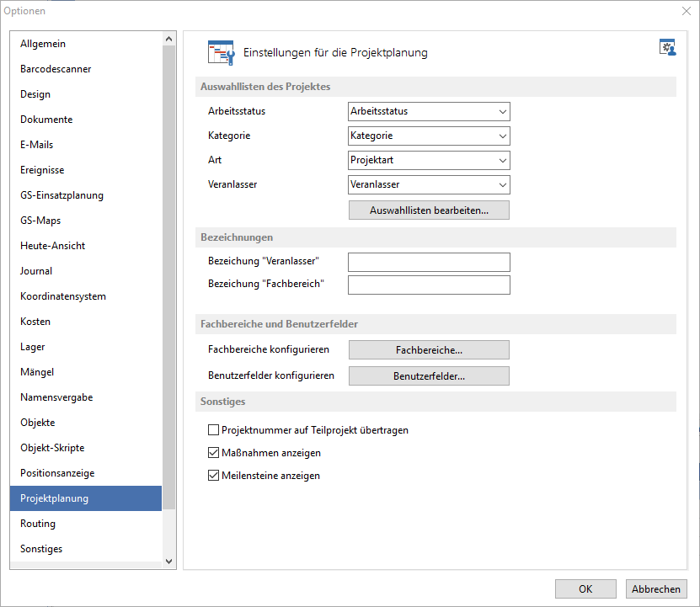Image resolution: width=700 pixels, height=607 pixels.
Task: Open Koordinatensystem settings
Action: (86, 296)
